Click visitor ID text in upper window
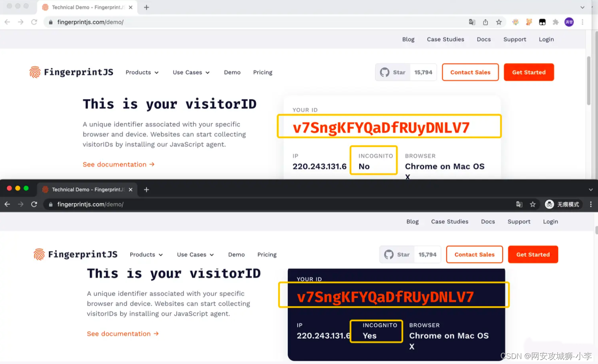Viewport: 598px width, 364px height. [381, 127]
